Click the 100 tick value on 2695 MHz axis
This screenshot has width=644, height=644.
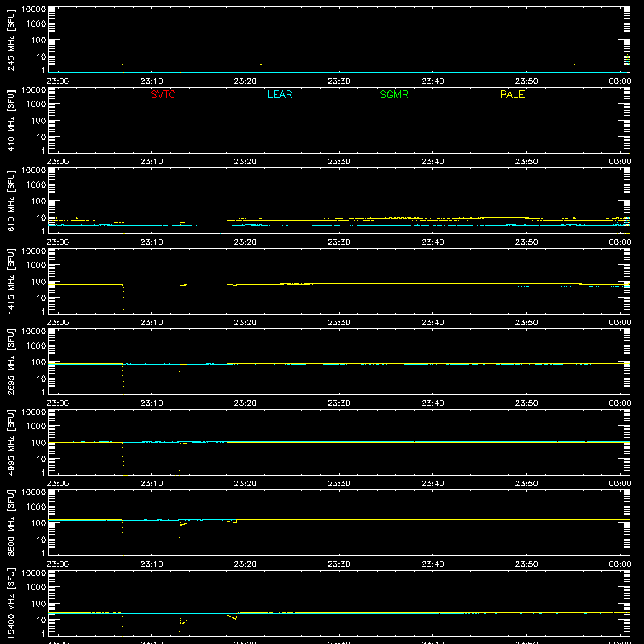tap(39, 362)
